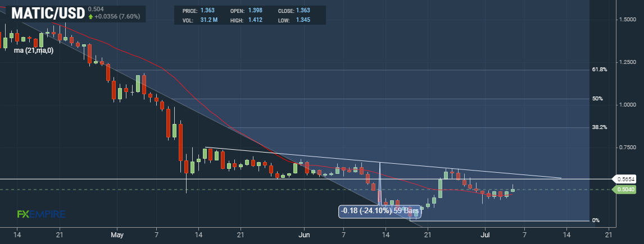Click the green up-arrow change indicator

coord(90,17)
